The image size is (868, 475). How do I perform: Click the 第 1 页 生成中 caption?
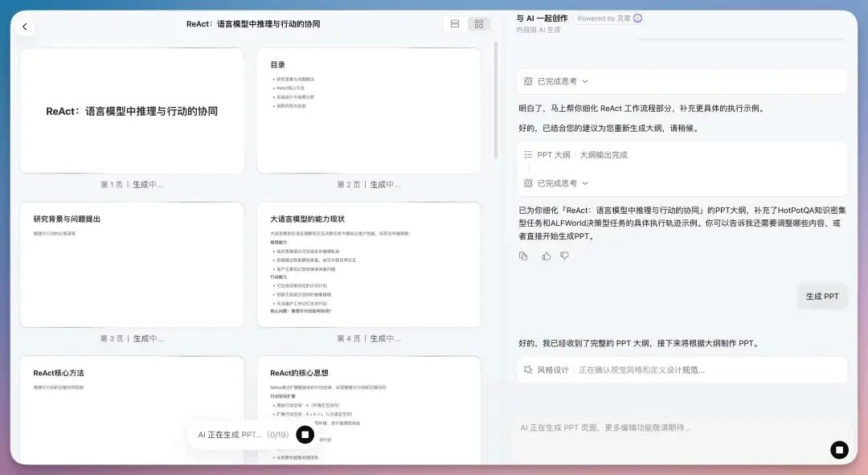tap(132, 184)
